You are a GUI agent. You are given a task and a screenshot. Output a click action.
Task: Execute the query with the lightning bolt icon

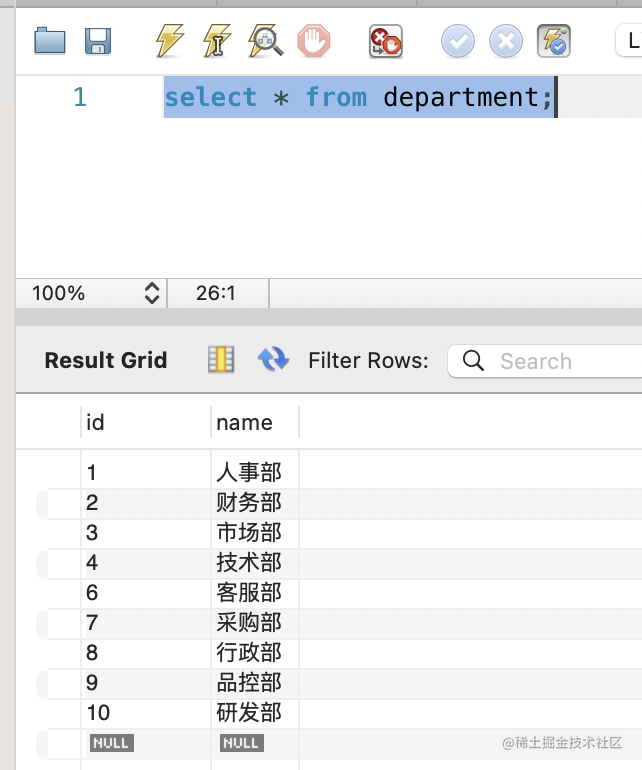(x=169, y=41)
